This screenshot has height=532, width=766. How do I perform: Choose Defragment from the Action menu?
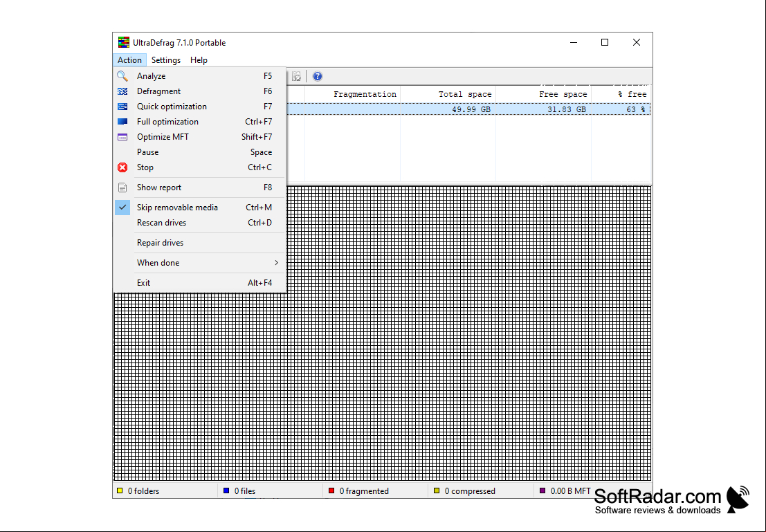pyautogui.click(x=199, y=91)
